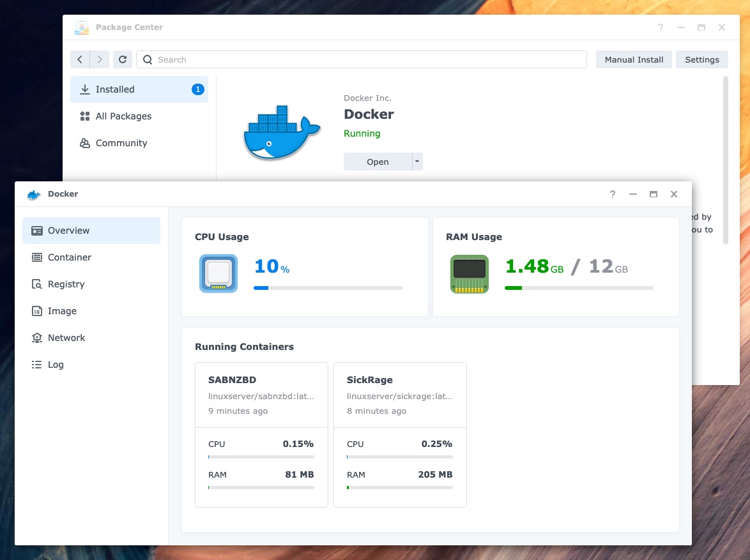The image size is (750, 560).
Task: Click the magnifier icon in the search box
Action: (148, 59)
